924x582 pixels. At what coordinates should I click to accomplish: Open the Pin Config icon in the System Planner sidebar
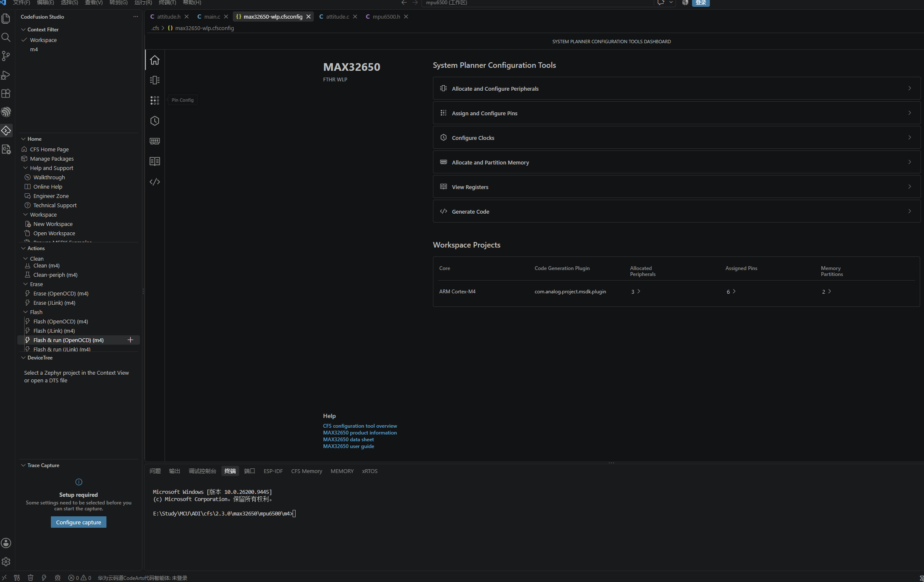click(x=155, y=100)
